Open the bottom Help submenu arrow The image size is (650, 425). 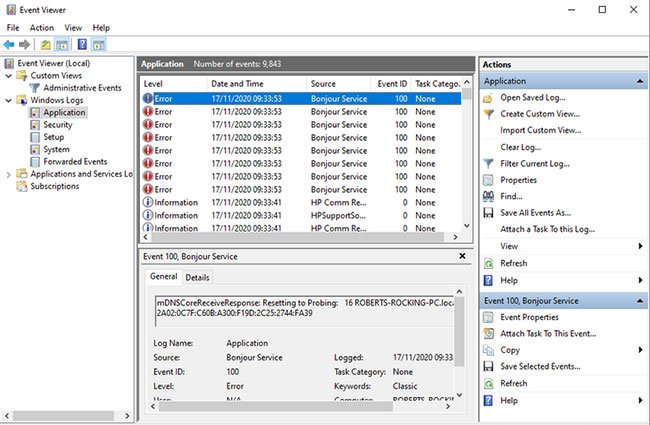(x=640, y=401)
